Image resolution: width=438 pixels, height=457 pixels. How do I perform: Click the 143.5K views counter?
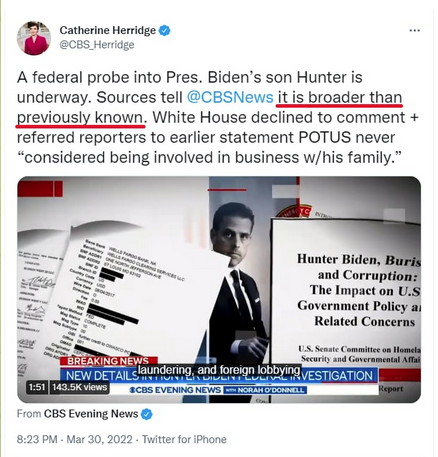79,387
